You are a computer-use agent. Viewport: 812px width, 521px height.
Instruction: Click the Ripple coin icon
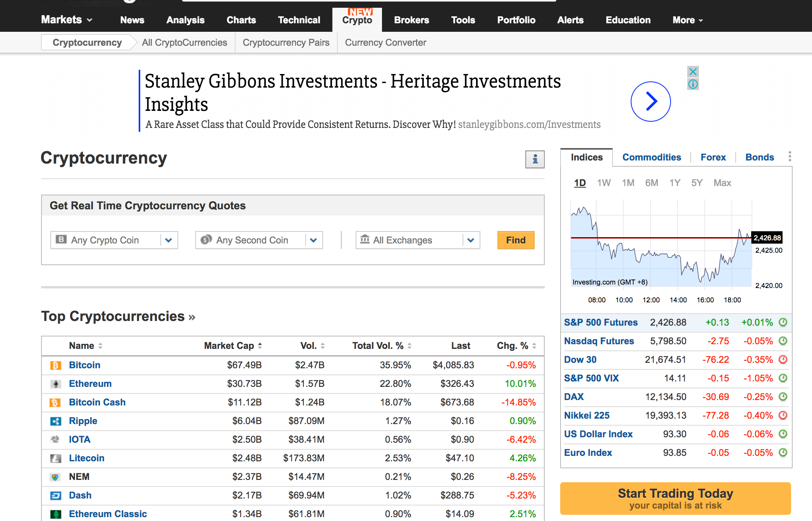tap(55, 421)
